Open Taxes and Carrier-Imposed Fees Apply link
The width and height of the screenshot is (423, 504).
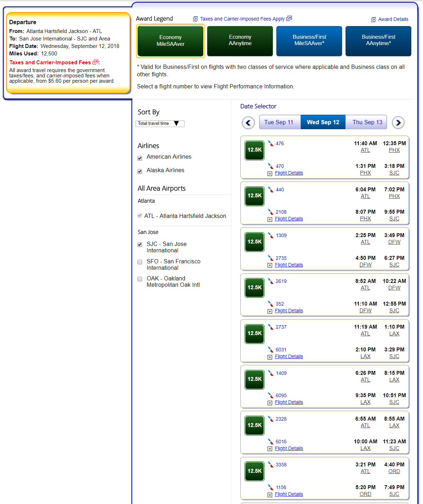[x=242, y=19]
